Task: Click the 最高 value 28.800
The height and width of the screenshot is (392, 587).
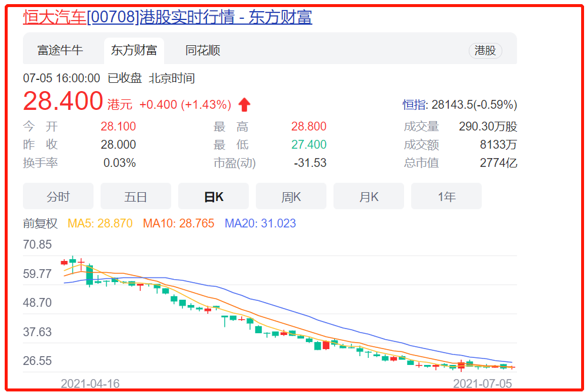Action: 309,126
